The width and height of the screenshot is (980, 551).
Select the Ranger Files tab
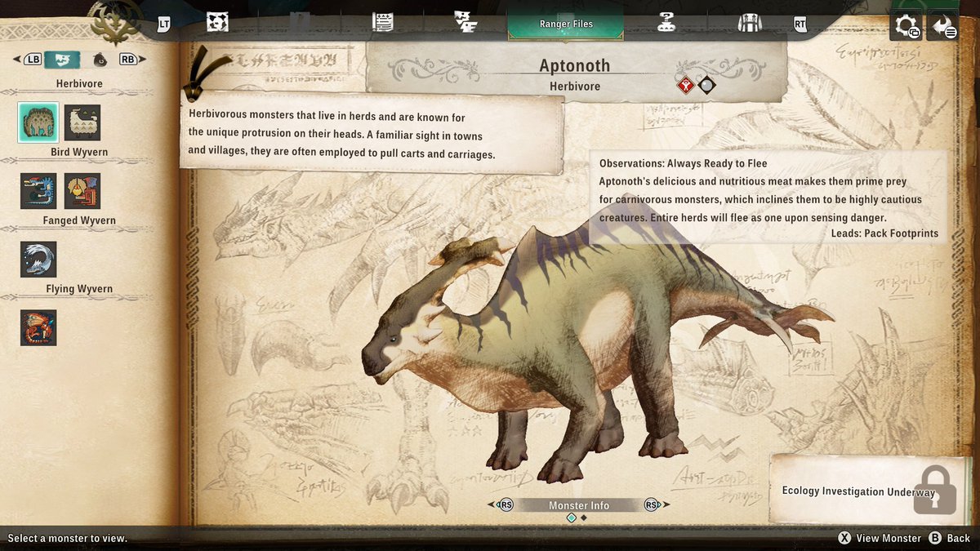pos(566,24)
